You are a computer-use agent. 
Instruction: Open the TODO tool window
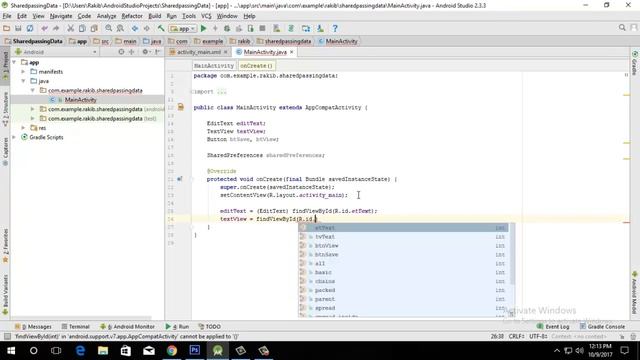coord(209,327)
